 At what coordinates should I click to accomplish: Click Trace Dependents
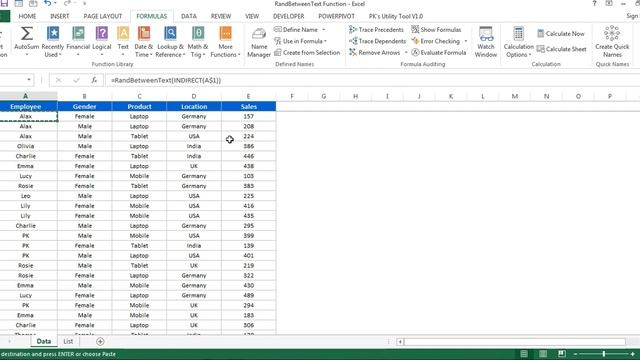378,41
